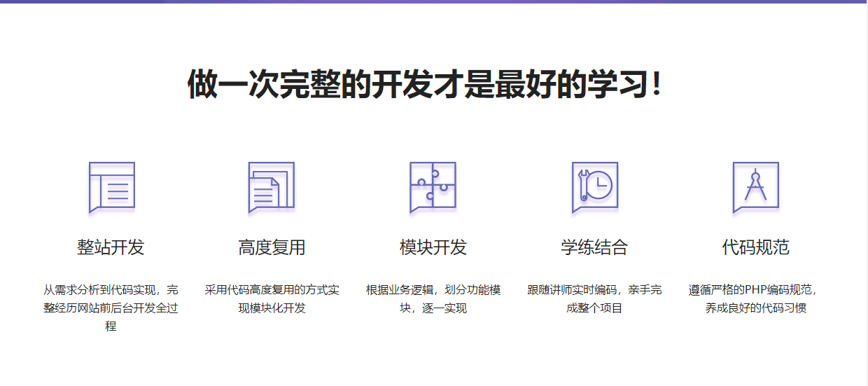Open the 模块开发 feature title
The height and width of the screenshot is (386, 868).
[433, 247]
